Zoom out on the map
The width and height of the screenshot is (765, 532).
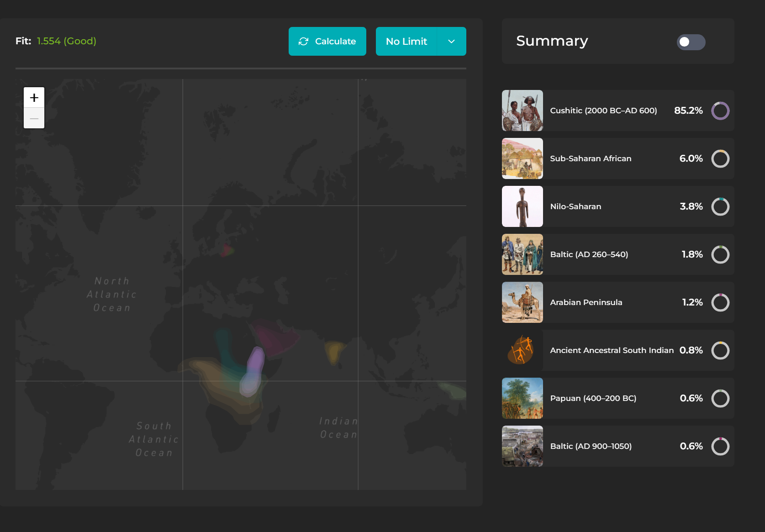coord(34,118)
